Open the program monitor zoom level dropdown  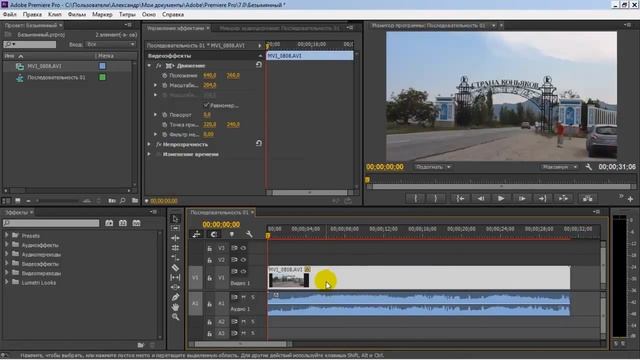click(x=433, y=167)
